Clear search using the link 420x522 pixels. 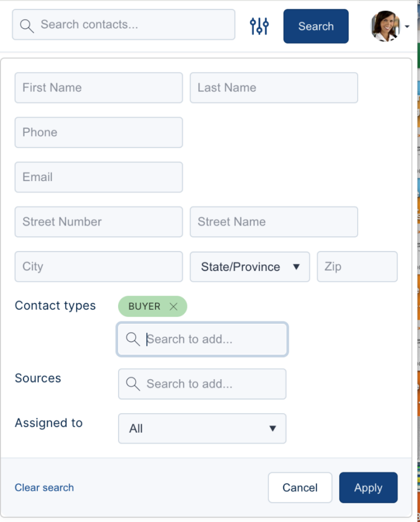44,488
